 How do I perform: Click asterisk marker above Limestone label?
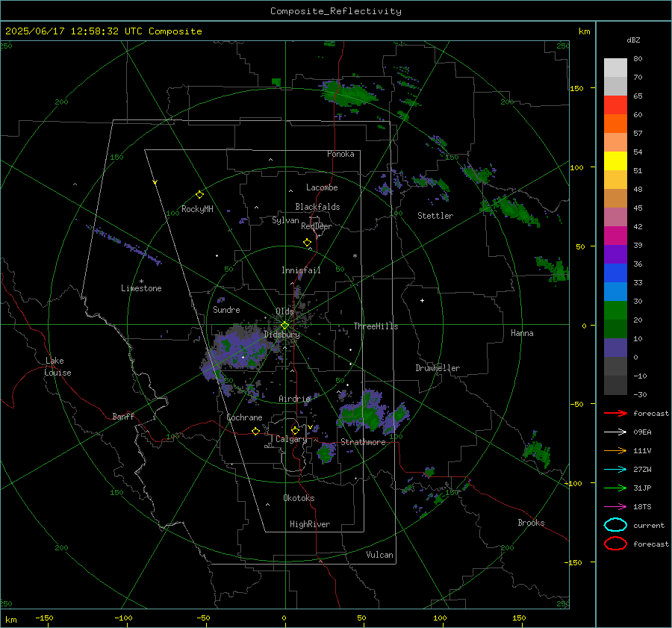coord(141,282)
